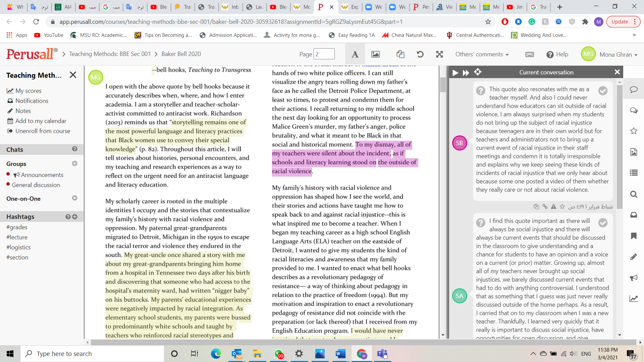
Task: Enter fullscreen with the expand arrows icon
Action: [439, 54]
